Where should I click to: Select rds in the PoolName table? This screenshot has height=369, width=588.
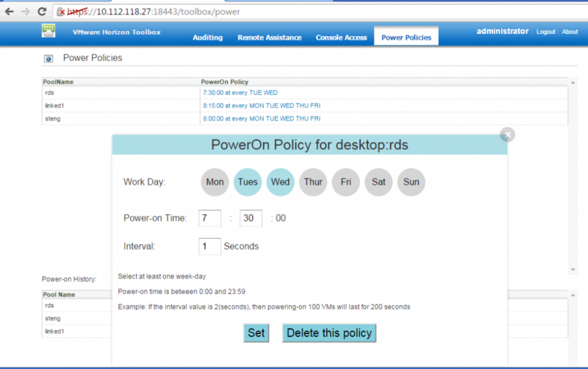49,93
